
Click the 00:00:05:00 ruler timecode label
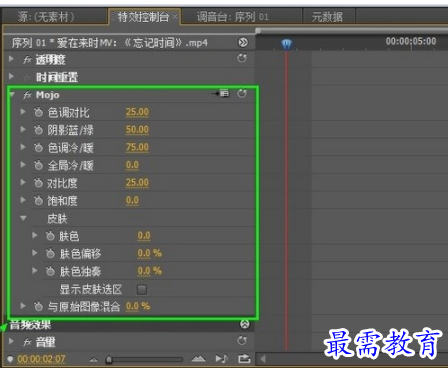tap(411, 41)
